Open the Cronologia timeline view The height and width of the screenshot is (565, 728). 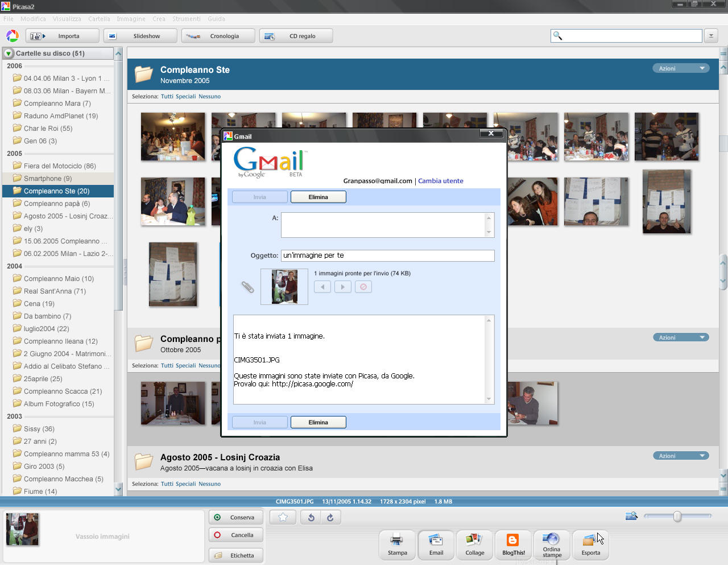[218, 36]
